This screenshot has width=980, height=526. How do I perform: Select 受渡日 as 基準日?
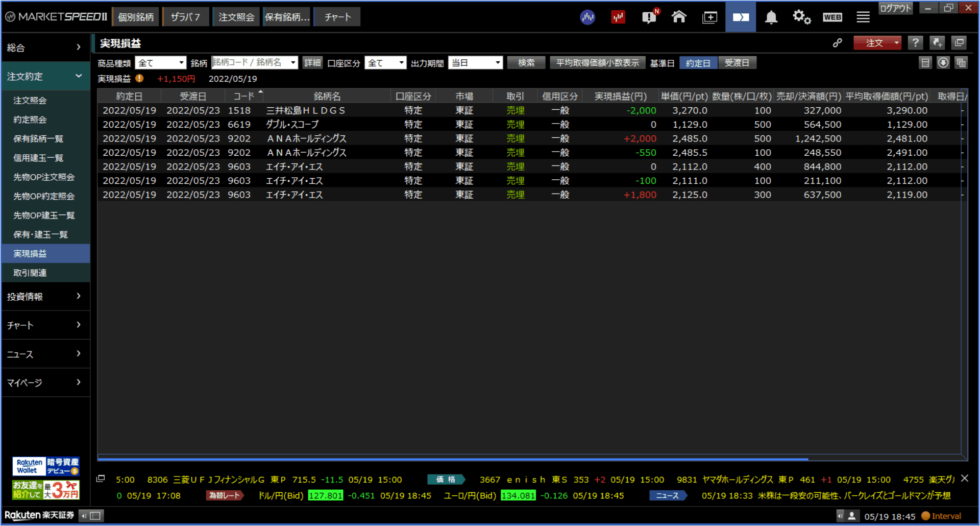pyautogui.click(x=737, y=63)
